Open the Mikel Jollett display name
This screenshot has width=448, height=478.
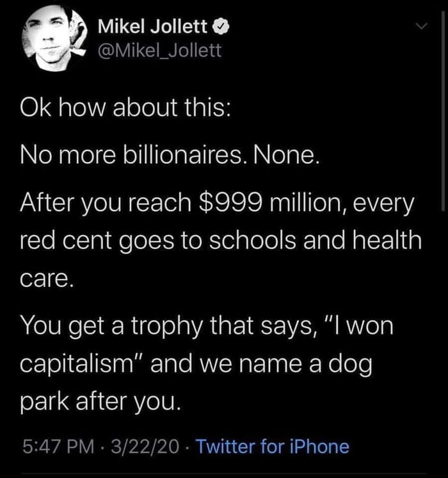[153, 28]
